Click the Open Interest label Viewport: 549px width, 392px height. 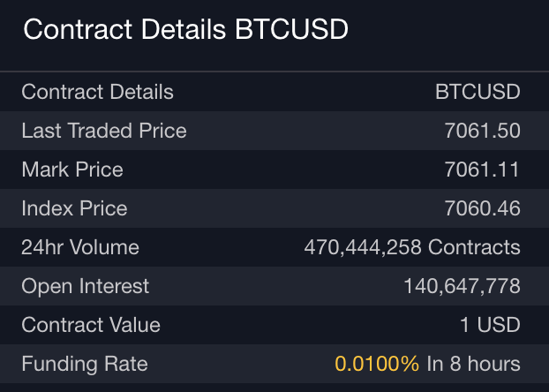tap(86, 286)
